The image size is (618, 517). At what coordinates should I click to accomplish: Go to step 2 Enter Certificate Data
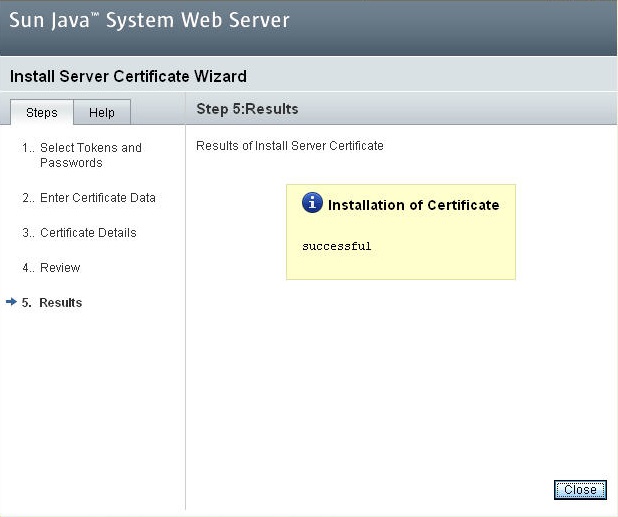pos(97,198)
